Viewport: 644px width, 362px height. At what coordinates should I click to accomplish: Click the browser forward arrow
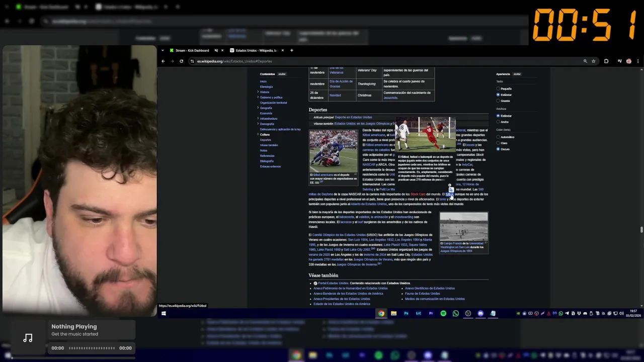pyautogui.click(x=172, y=61)
